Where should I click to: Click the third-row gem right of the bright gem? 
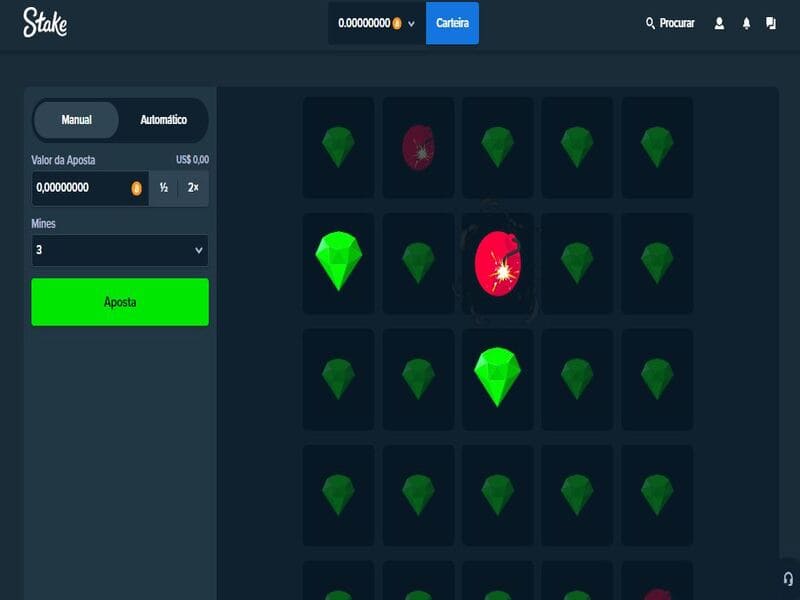[577, 379]
